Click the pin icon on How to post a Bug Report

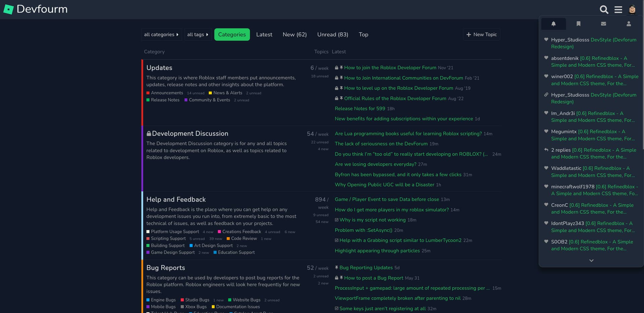click(341, 278)
